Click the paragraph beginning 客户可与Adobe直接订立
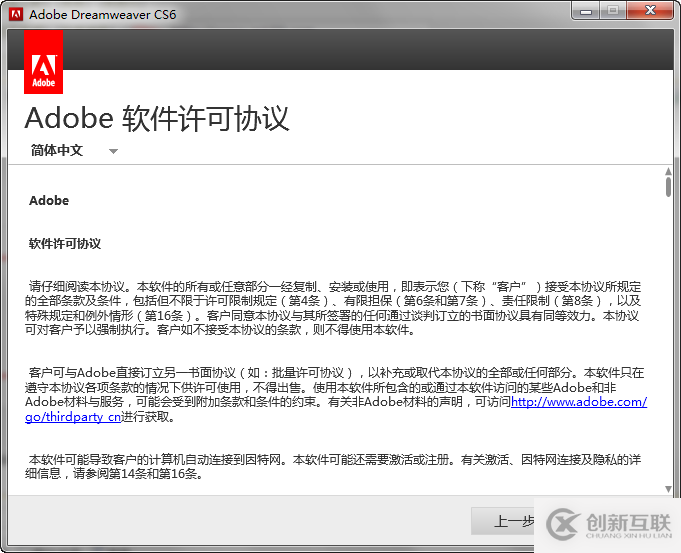Screen dimensions: 681x553 coord(336,394)
